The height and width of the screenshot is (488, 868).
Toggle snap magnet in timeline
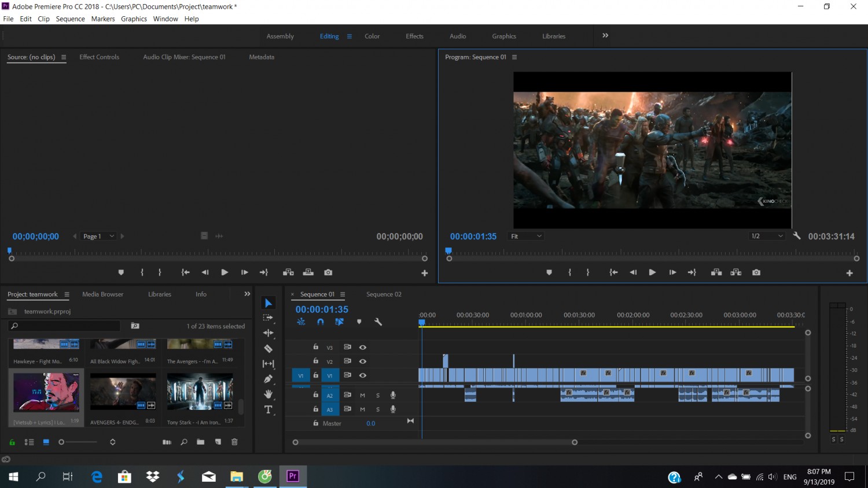coord(320,322)
